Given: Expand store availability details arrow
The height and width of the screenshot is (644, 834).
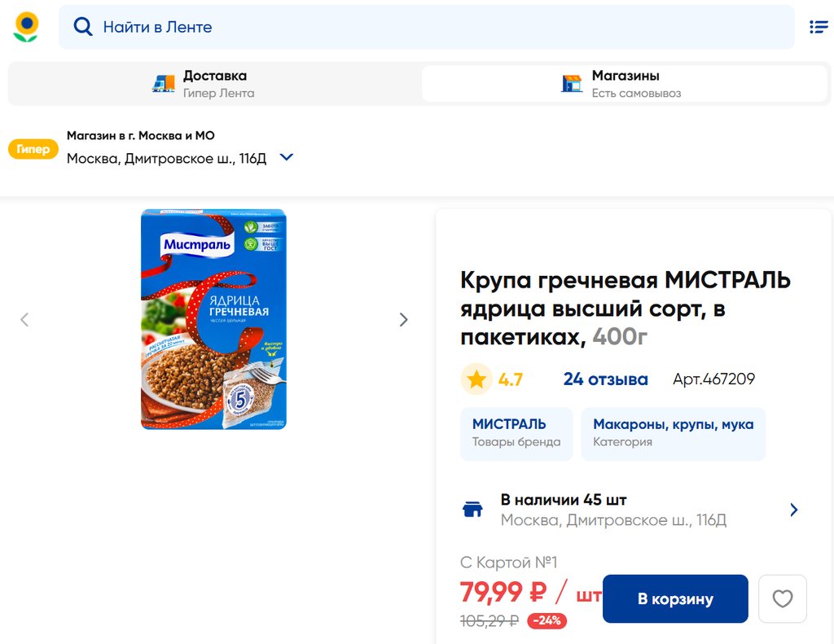Looking at the screenshot, I should (x=794, y=510).
